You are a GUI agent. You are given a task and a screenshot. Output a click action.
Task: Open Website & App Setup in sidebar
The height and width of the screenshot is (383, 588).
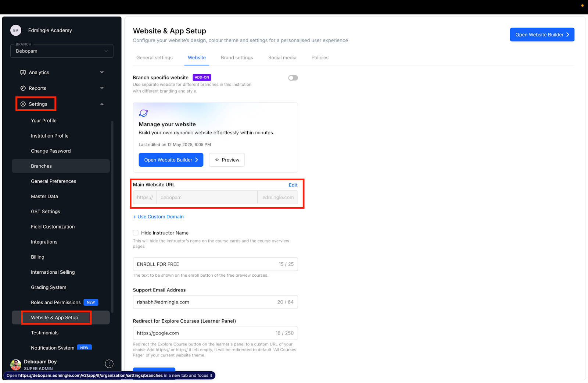click(x=61, y=318)
